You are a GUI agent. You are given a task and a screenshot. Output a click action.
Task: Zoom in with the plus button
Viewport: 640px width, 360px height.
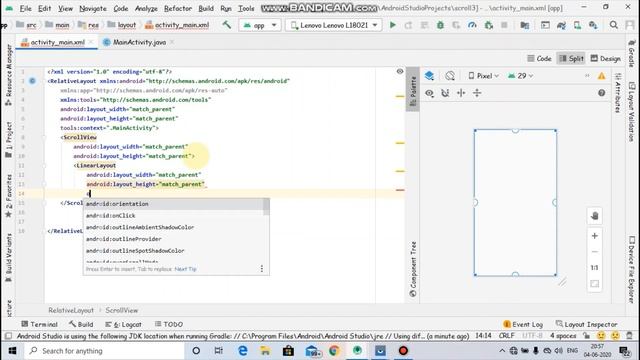coord(595,236)
